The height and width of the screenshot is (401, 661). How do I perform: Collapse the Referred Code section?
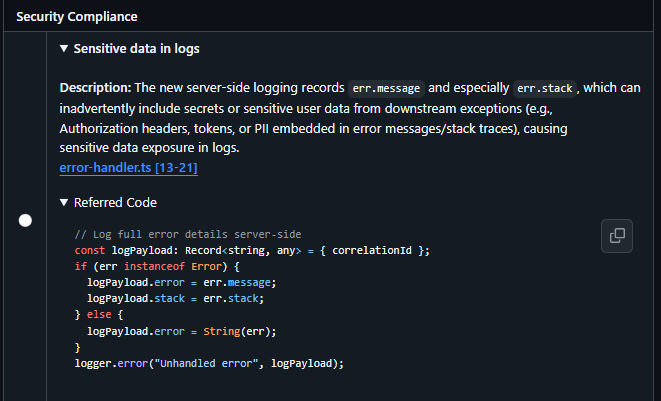point(64,202)
